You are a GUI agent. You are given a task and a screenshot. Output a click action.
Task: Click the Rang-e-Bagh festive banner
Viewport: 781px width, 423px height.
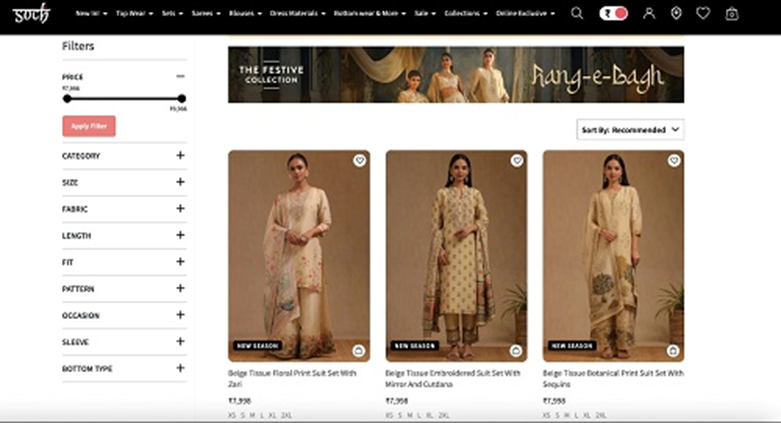[456, 75]
